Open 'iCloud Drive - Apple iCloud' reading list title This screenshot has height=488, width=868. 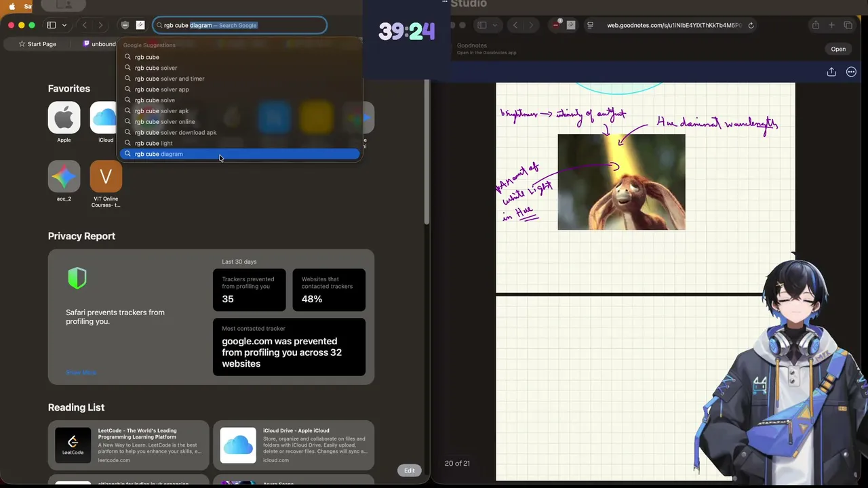[x=296, y=430]
